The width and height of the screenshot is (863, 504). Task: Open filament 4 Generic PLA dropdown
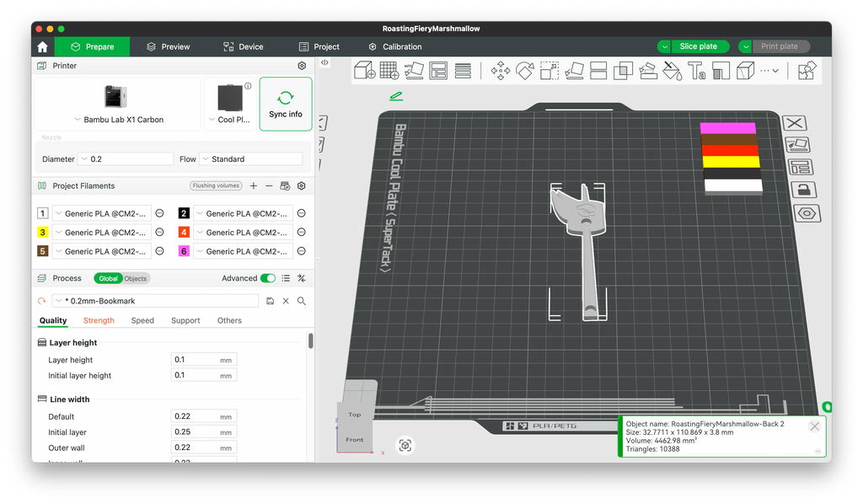click(243, 232)
